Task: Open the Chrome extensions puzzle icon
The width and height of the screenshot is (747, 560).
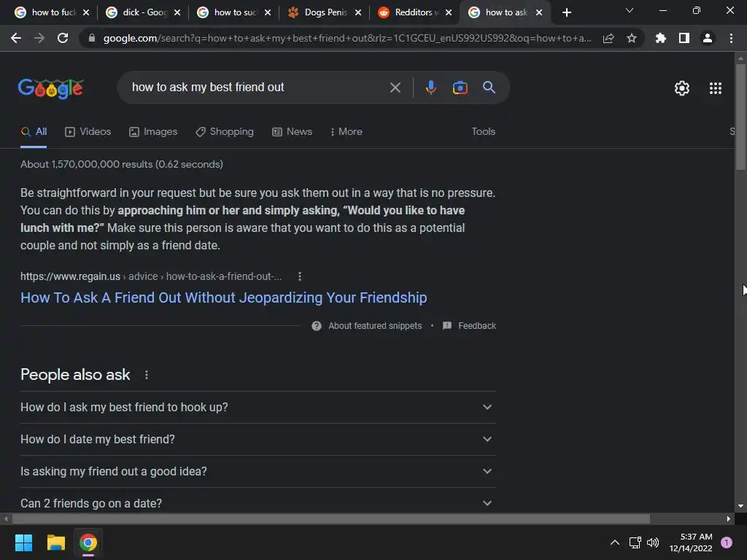Action: [660, 38]
